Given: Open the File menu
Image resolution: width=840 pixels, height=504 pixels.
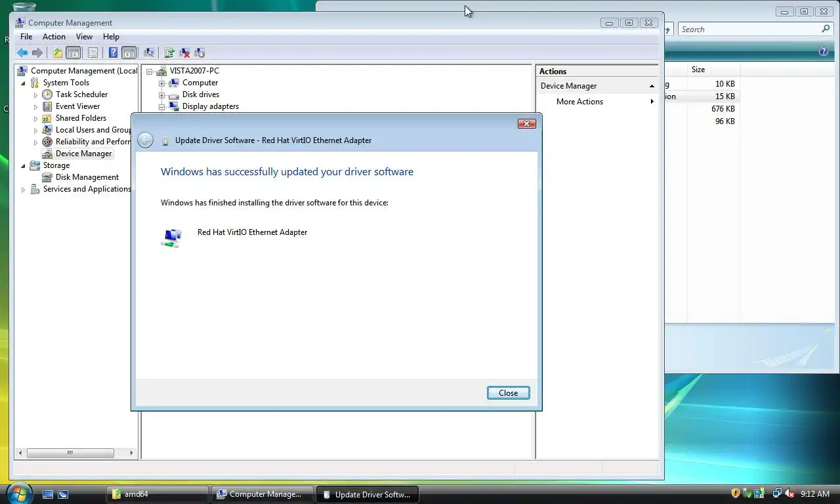Looking at the screenshot, I should pyautogui.click(x=26, y=37).
